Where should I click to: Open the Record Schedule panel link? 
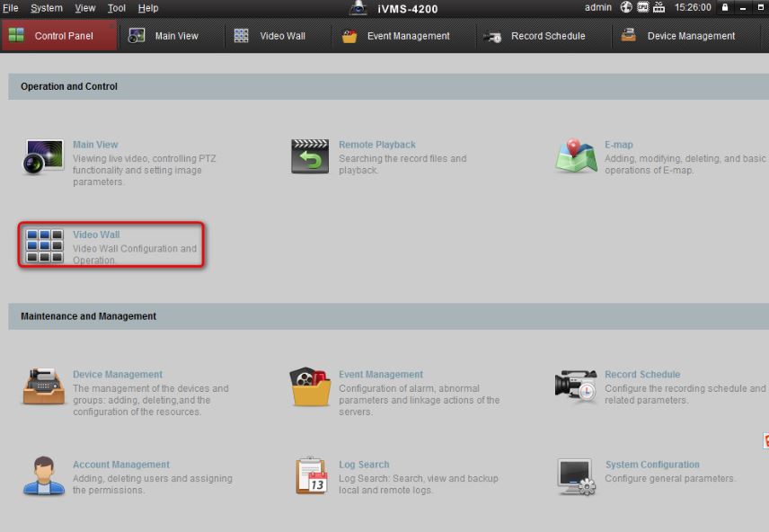point(642,375)
